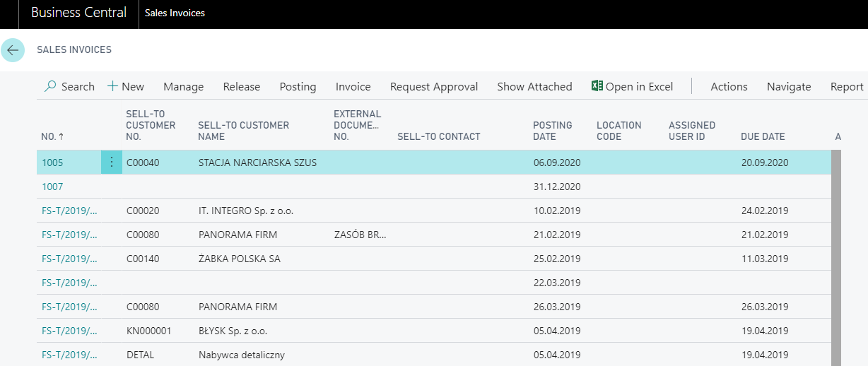Open the FS-T/2019 invoice dated 22.03.2019
868x366 pixels.
(x=69, y=283)
